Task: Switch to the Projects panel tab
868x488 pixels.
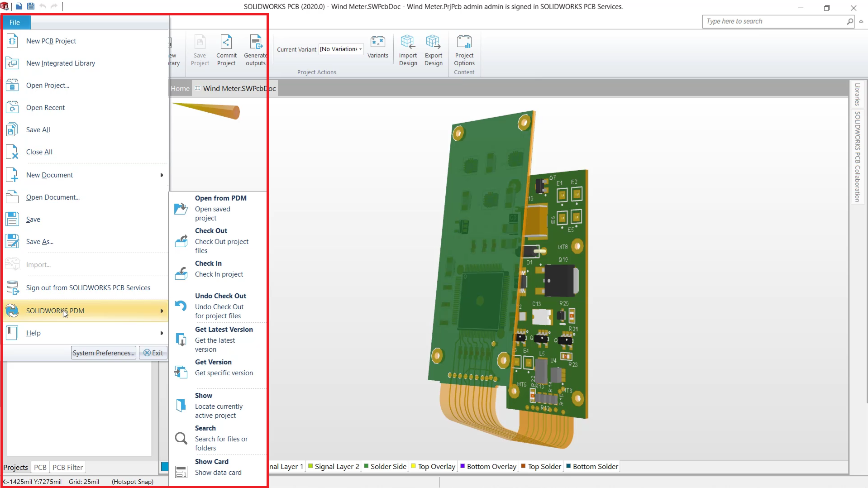Action: [16, 467]
